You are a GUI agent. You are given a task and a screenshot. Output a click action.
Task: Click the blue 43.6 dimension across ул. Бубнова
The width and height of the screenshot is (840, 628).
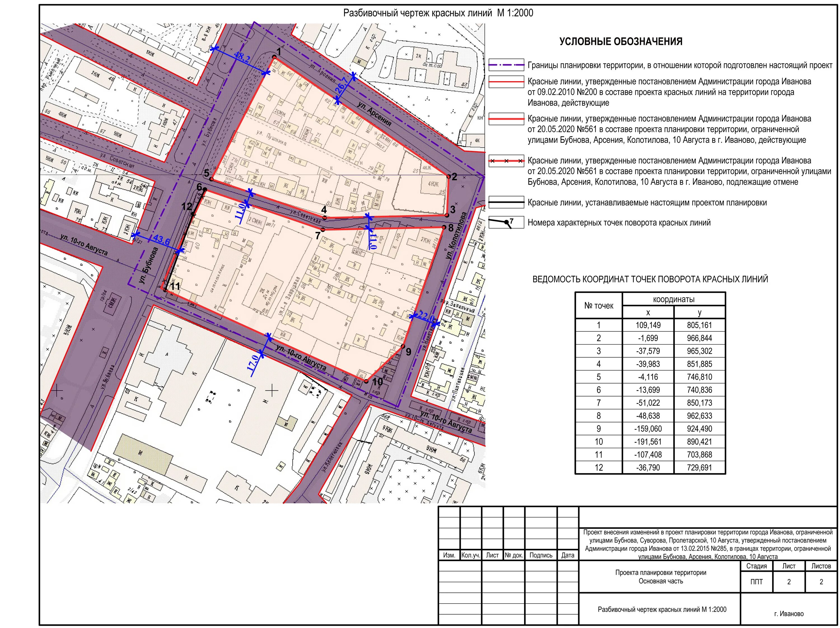[x=161, y=239]
